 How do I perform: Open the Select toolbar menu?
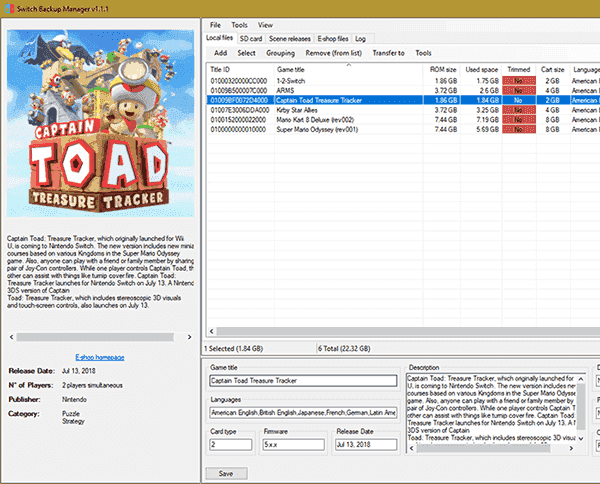point(246,53)
